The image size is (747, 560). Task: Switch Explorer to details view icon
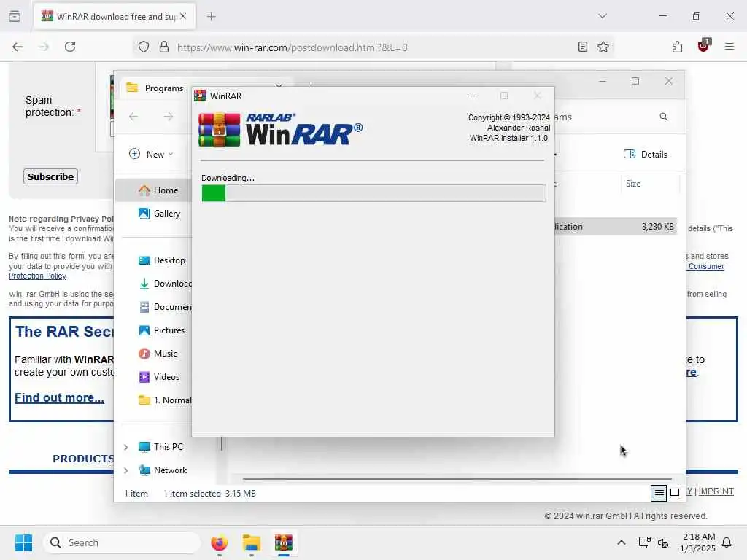659,494
